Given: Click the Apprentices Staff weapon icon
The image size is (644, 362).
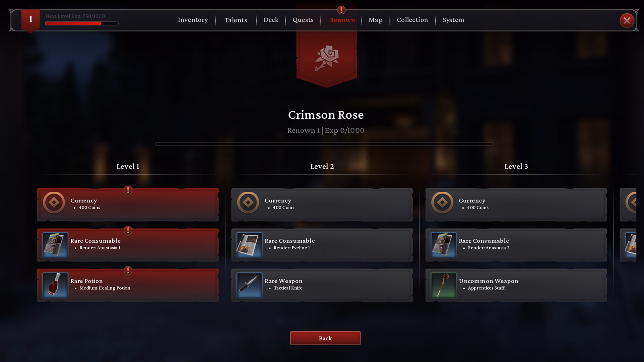Looking at the screenshot, I should pos(444,285).
